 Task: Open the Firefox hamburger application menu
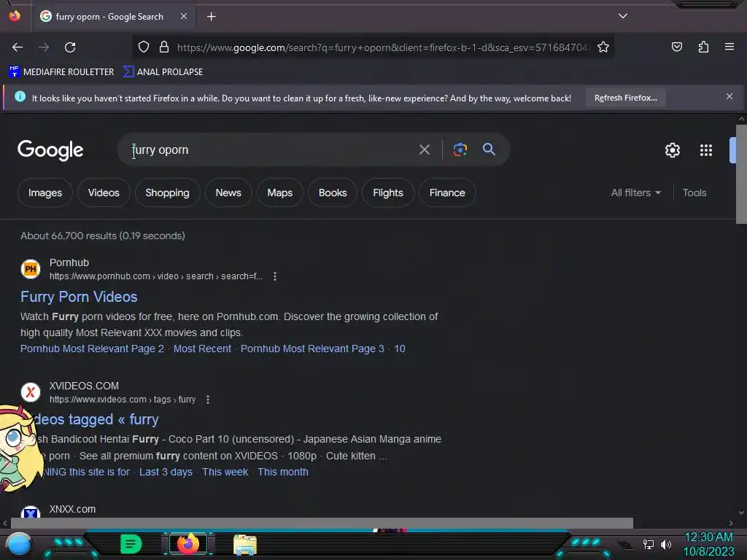pyautogui.click(x=729, y=47)
